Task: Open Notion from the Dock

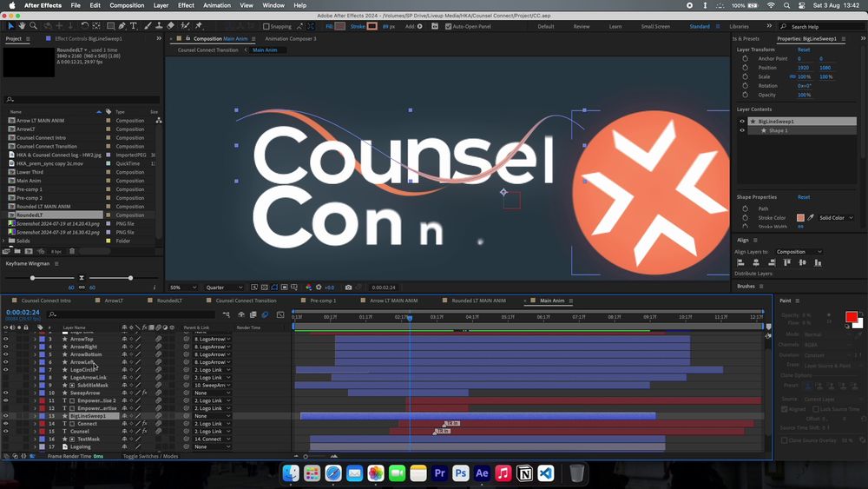Action: (x=524, y=473)
